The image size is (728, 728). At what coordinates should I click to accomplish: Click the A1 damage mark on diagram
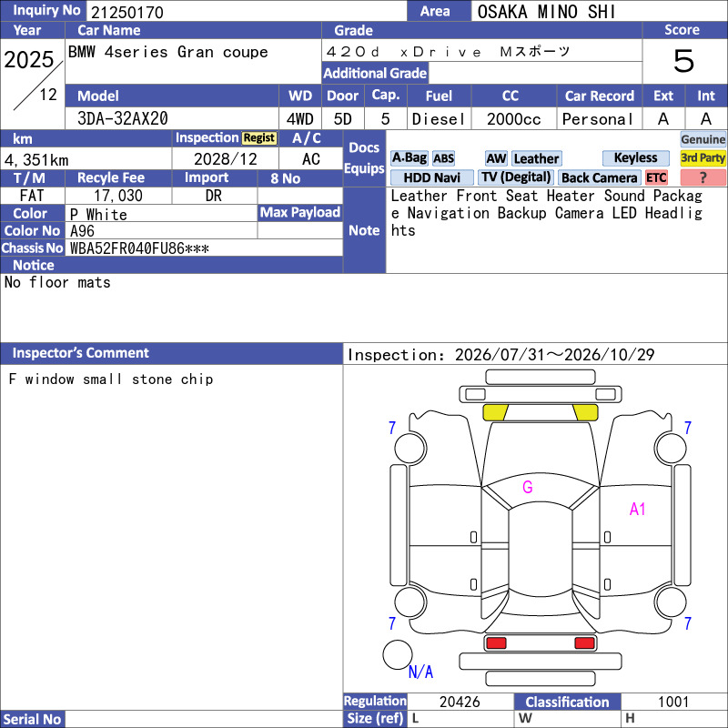point(638,510)
